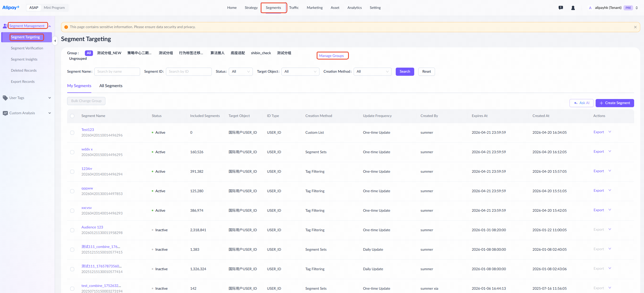This screenshot has width=644, height=293.
Task: Open the feedback message icon
Action: point(561,8)
